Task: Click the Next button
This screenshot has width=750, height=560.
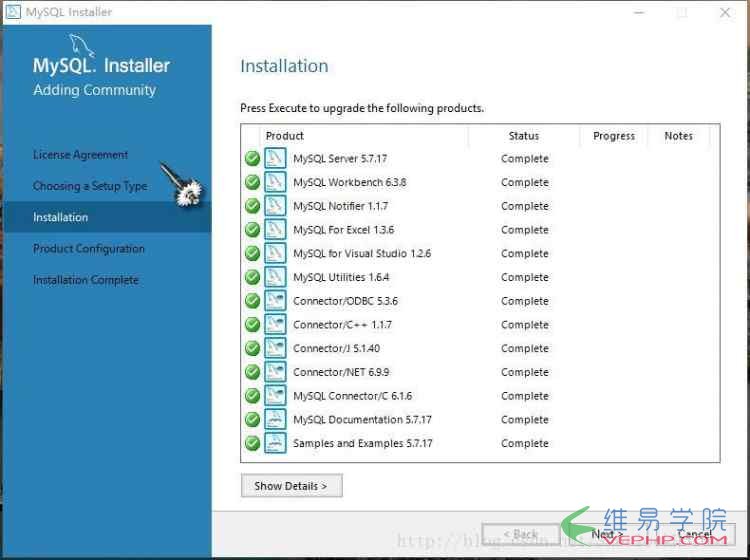Action: tap(607, 534)
